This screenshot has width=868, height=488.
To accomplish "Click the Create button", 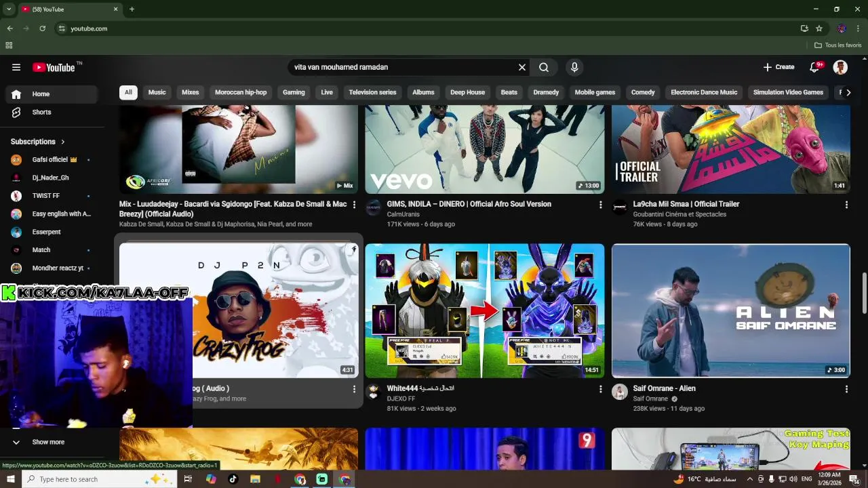I will [x=778, y=67].
